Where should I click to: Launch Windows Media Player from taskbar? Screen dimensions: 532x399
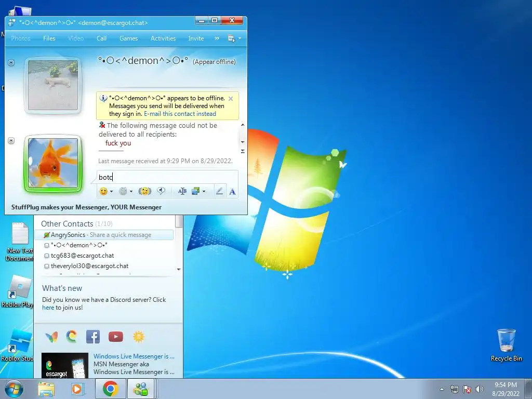pyautogui.click(x=77, y=389)
